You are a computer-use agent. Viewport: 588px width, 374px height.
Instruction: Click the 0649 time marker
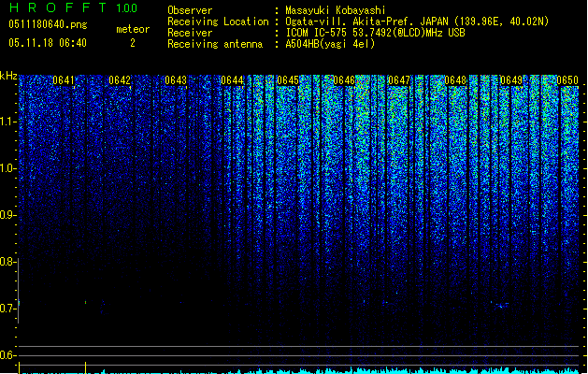(511, 80)
